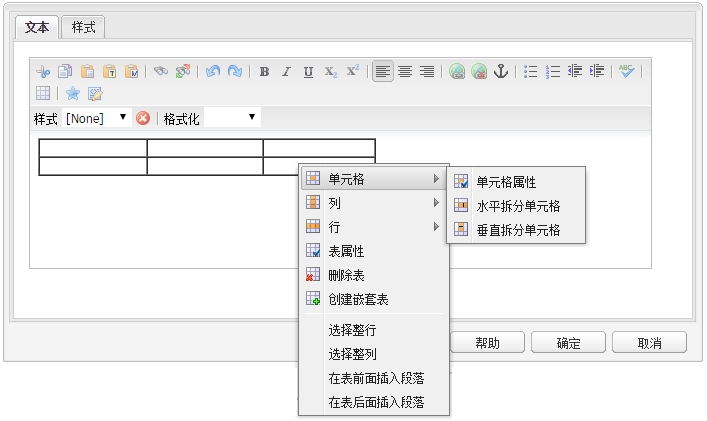
Task: Click the Paste clipboard icon
Action: pyautogui.click(x=87, y=71)
